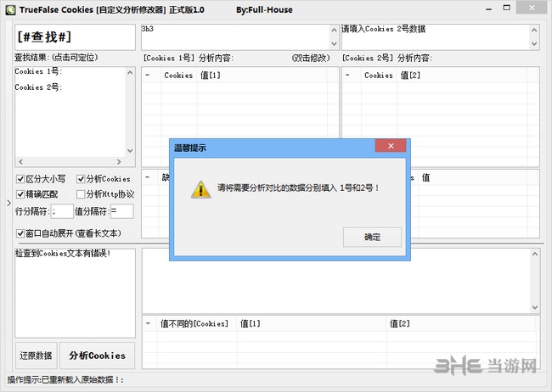
Task: Click the down arrow of the Cookies 1号 input scrollbar
Action: tap(334, 43)
